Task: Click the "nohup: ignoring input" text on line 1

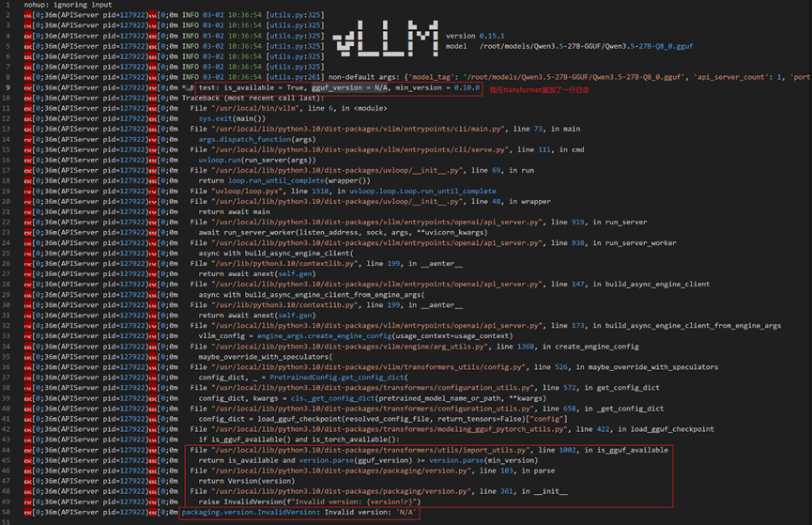Action: 68,5
